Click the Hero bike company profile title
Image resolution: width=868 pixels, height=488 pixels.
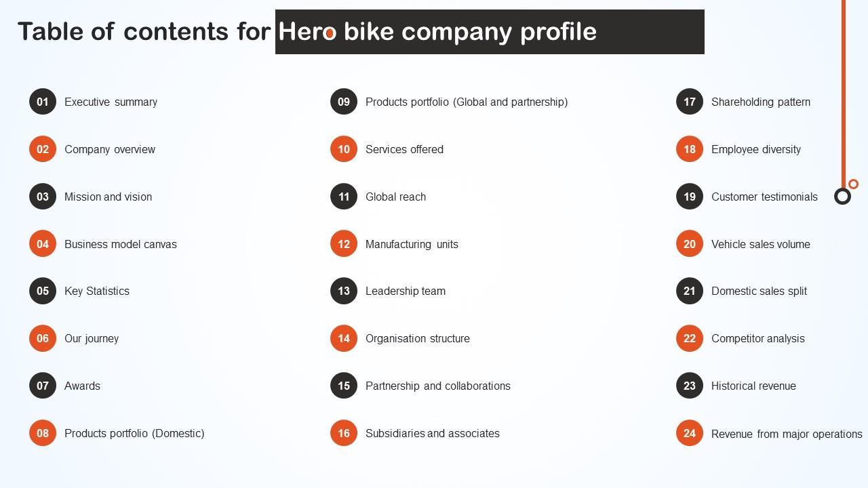click(437, 32)
